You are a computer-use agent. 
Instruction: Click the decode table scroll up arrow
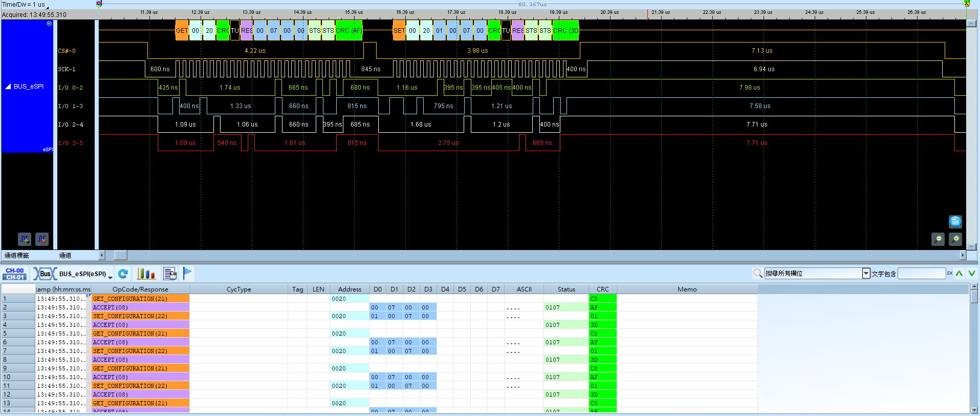coord(974,287)
